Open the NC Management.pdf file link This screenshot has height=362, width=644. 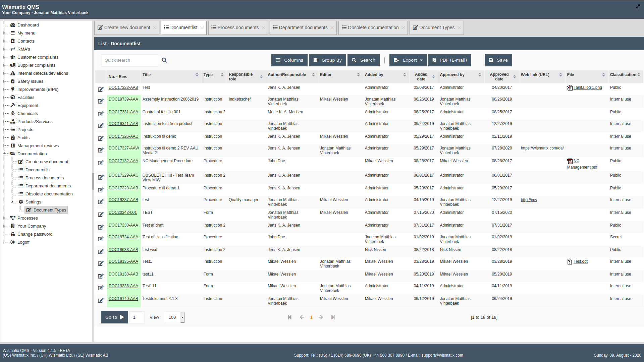(582, 167)
